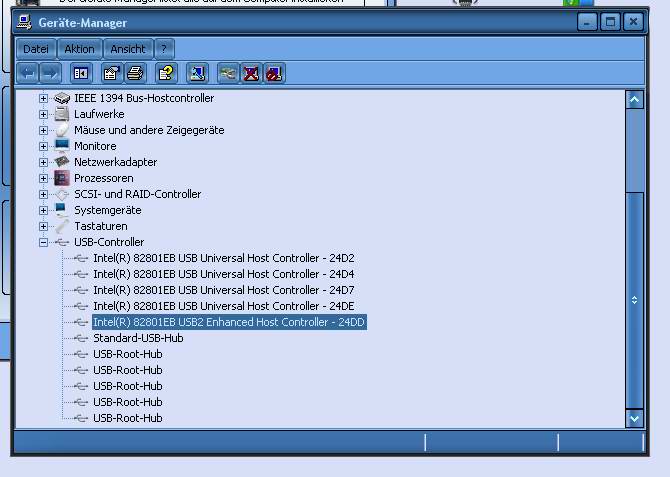This screenshot has height=477, width=670.
Task: Uninstall device using the red X toolbar icon
Action: coord(251,74)
